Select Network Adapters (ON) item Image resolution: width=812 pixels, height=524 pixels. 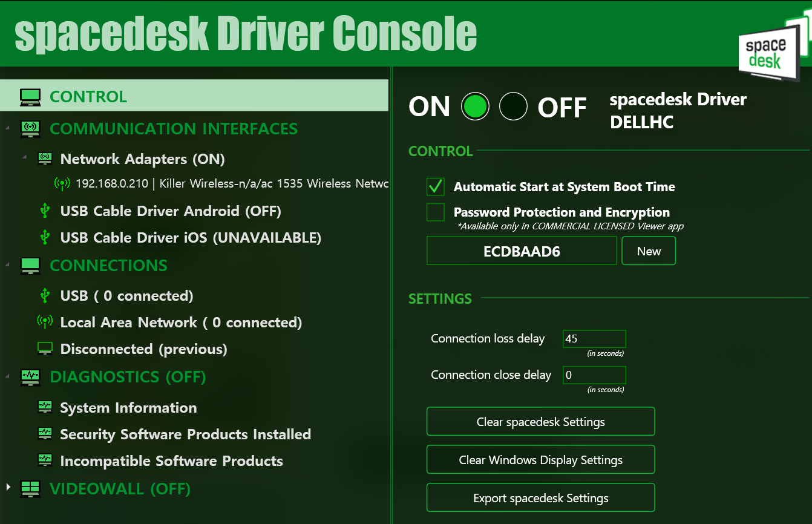[143, 159]
